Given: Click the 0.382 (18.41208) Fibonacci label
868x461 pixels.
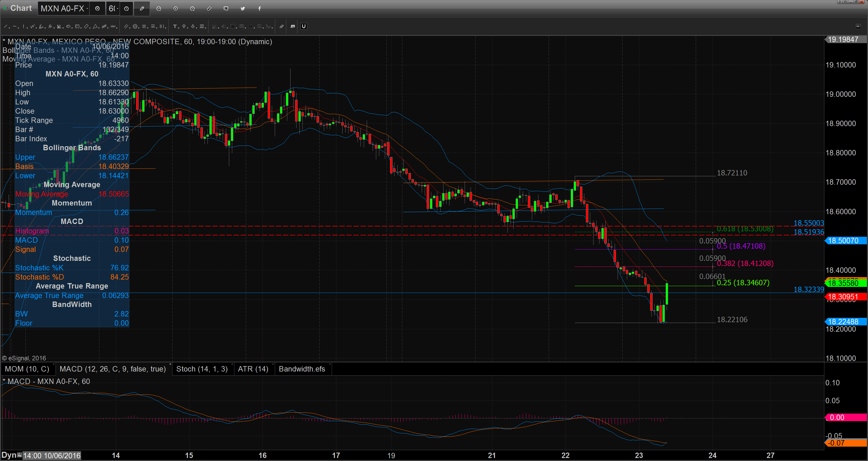Looking at the screenshot, I should coord(745,264).
